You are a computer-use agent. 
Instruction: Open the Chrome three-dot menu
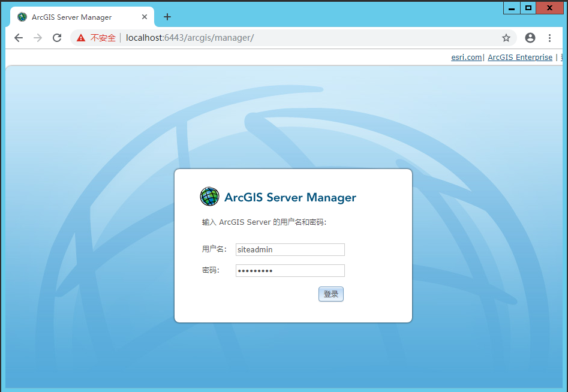[549, 38]
